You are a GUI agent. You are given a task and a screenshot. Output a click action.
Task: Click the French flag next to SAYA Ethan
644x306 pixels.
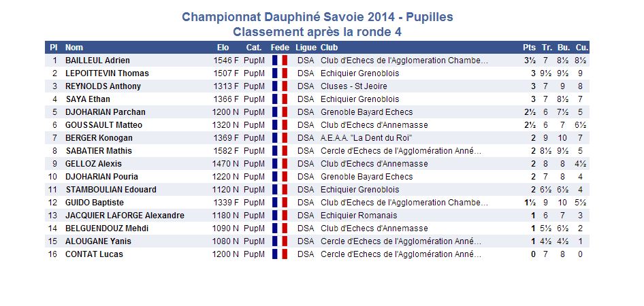point(279,99)
